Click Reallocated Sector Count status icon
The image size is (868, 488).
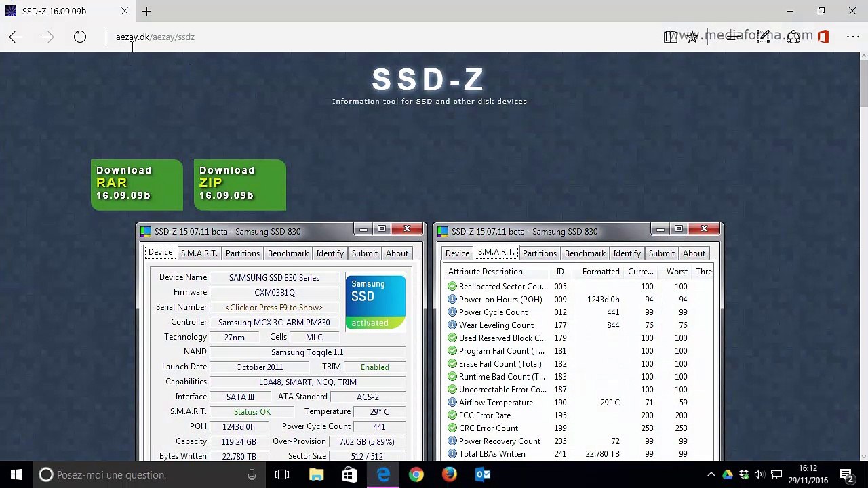pos(452,287)
